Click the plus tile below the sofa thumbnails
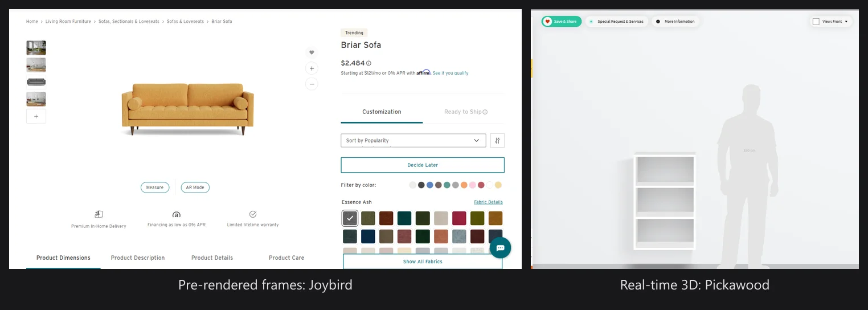This screenshot has height=310, width=868. [x=36, y=116]
